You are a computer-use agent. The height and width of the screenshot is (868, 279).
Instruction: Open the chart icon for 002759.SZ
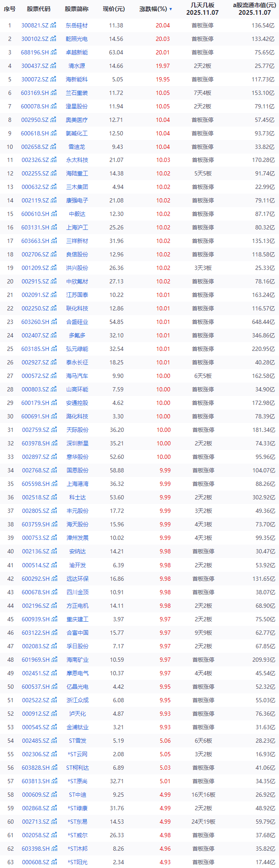(54, 430)
